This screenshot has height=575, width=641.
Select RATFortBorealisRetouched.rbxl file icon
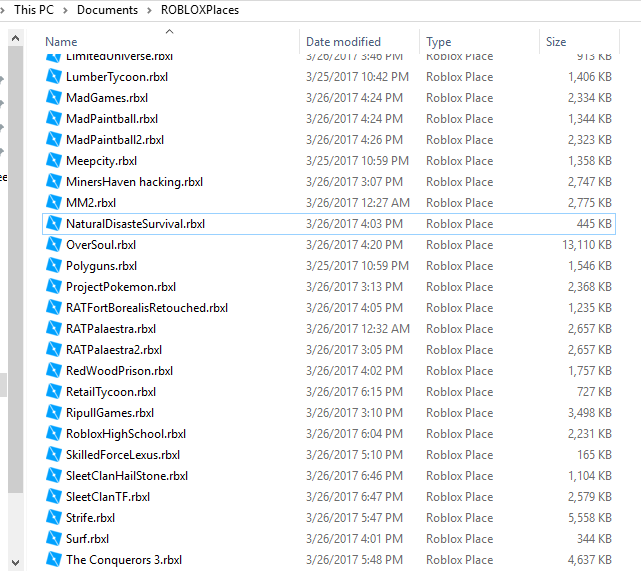coord(54,307)
